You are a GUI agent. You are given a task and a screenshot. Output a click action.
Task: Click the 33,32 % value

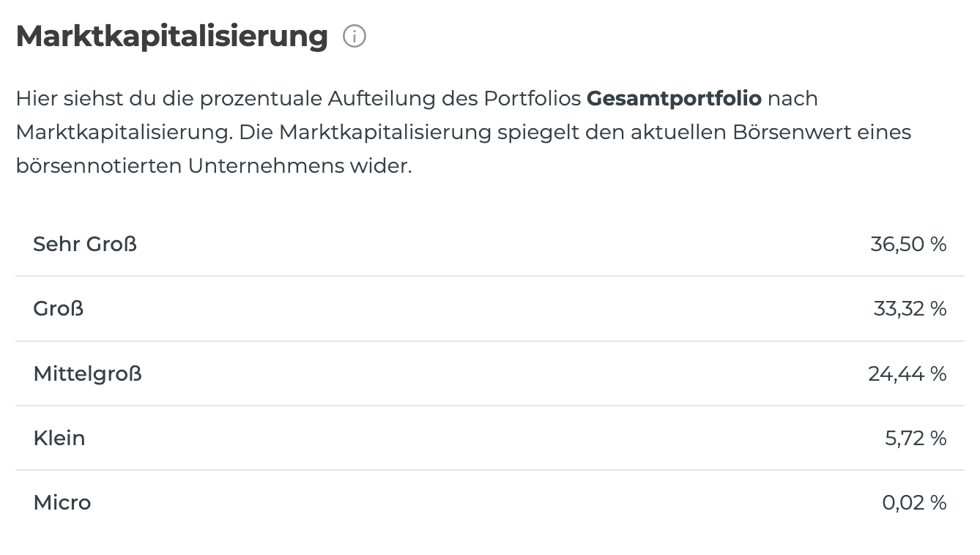point(910,308)
